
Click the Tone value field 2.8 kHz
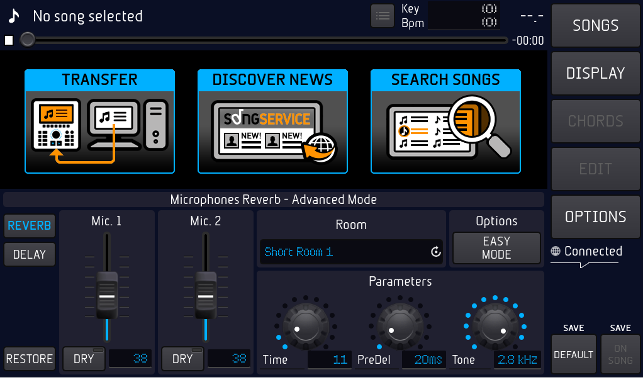pos(517,360)
